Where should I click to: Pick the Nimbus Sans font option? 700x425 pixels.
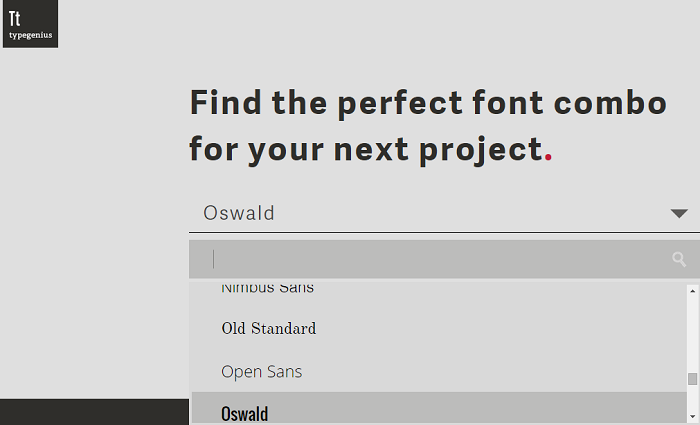pos(439,295)
